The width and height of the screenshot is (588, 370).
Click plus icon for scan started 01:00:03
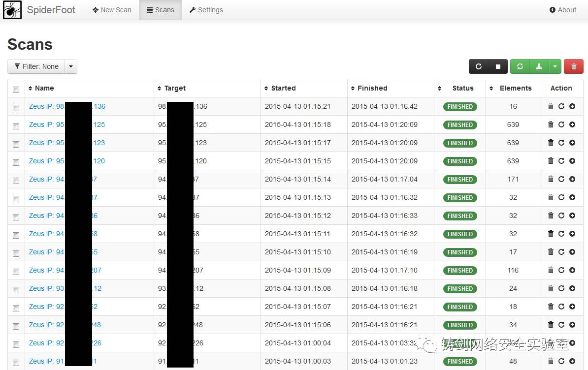coord(572,361)
